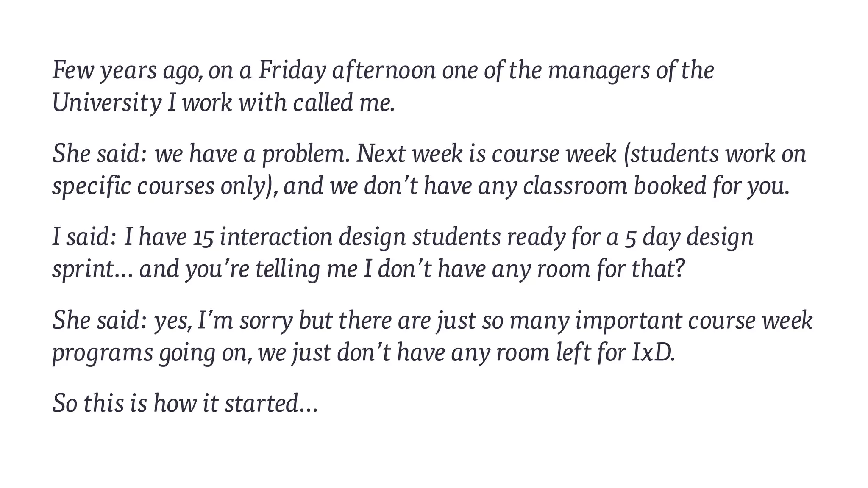Click the words "booked for you."
The width and height of the screenshot is (868, 488).
(712, 186)
